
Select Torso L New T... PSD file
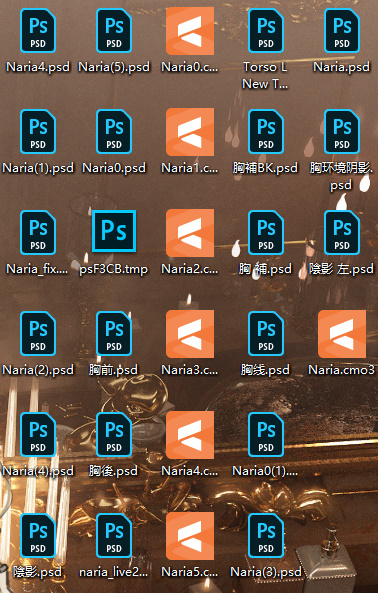(266, 31)
